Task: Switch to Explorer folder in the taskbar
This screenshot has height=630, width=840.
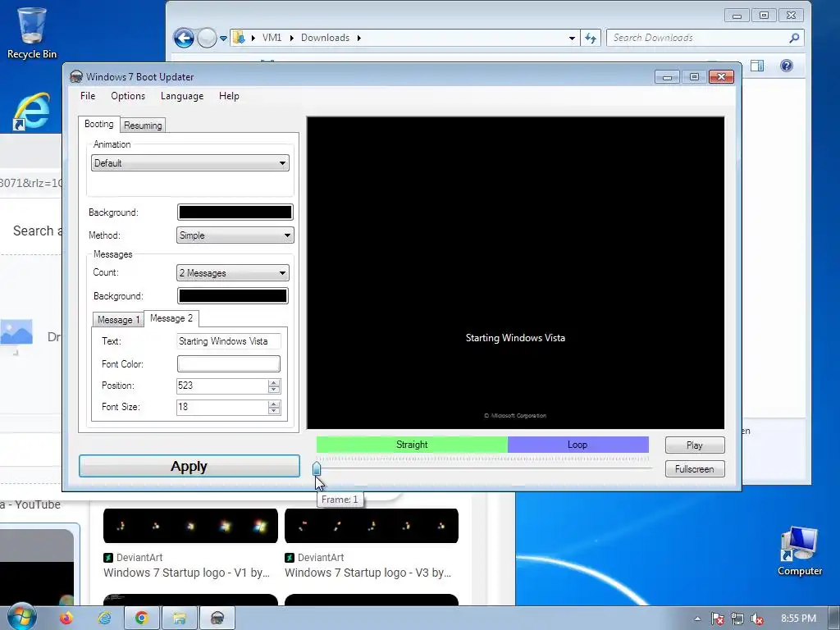Action: [180, 619]
